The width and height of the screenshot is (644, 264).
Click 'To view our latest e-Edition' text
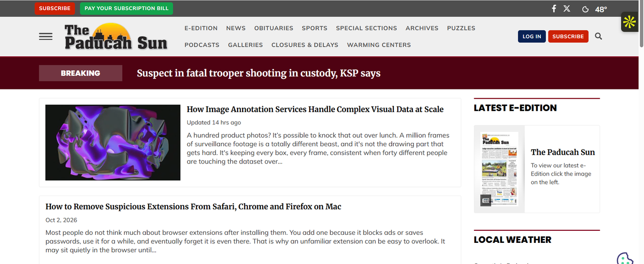click(561, 173)
